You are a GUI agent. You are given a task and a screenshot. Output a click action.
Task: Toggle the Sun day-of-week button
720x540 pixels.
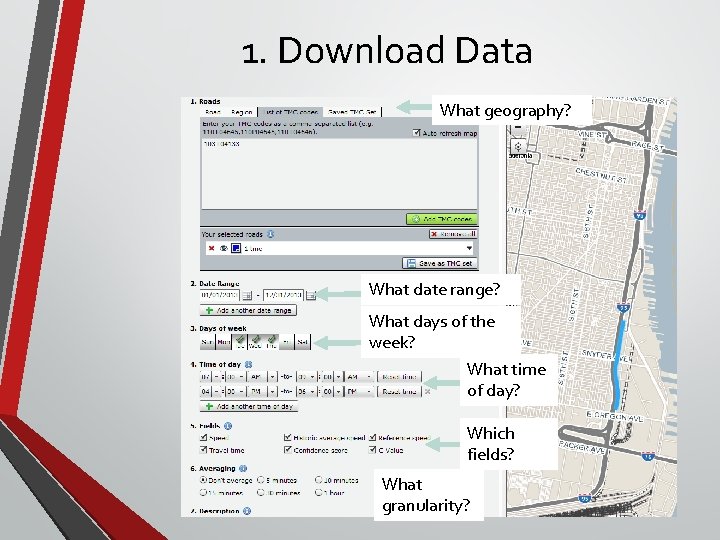pyautogui.click(x=208, y=342)
